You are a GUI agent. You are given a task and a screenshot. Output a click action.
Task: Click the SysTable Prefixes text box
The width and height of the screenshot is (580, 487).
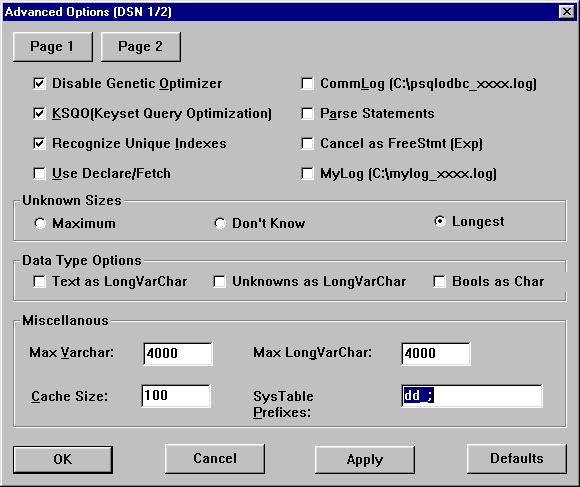coord(472,396)
